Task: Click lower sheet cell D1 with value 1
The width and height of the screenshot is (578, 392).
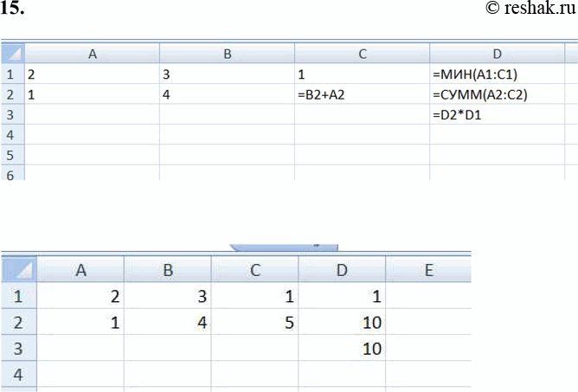Action: tap(342, 296)
